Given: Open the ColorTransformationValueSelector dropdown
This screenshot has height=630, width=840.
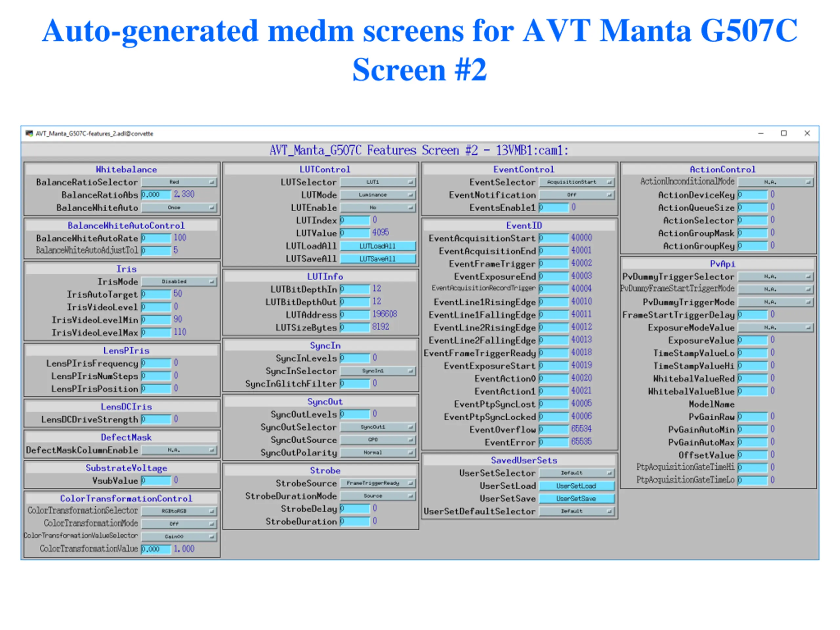Looking at the screenshot, I should 179,536.
